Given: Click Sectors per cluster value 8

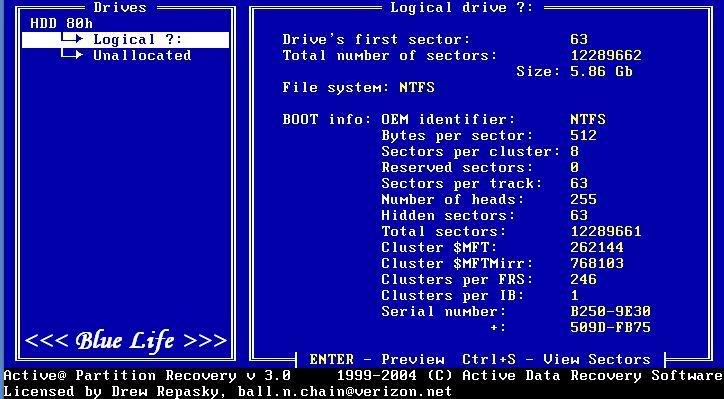Looking at the screenshot, I should (x=574, y=151).
